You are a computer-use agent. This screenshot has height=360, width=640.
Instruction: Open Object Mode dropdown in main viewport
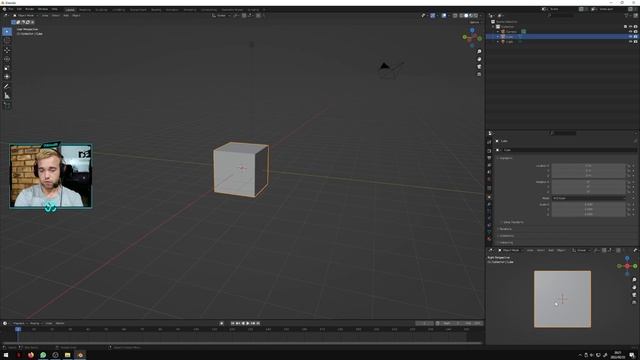pos(26,16)
